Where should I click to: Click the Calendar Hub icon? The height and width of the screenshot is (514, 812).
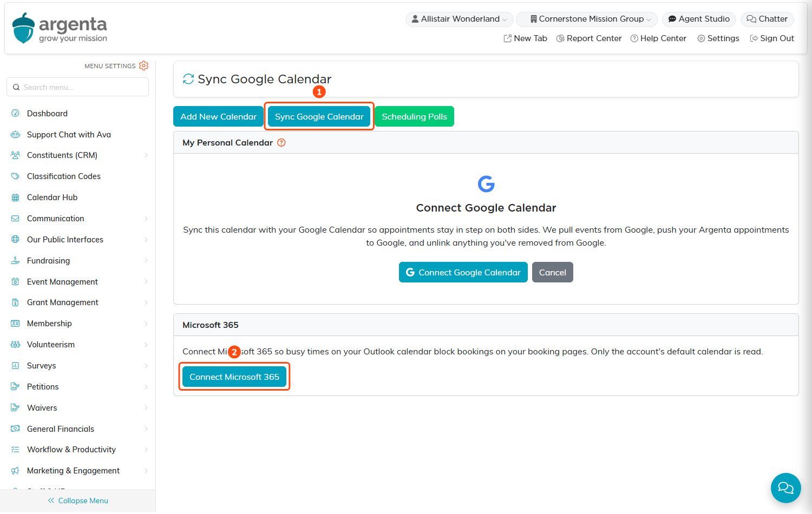coord(15,197)
